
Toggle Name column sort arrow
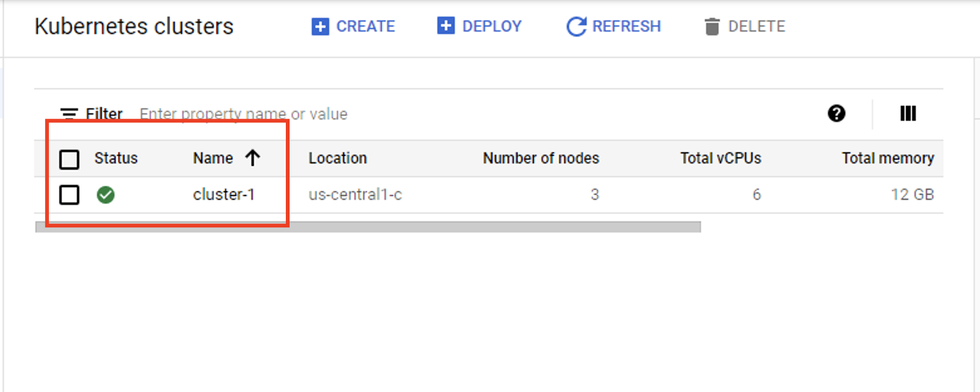253,158
